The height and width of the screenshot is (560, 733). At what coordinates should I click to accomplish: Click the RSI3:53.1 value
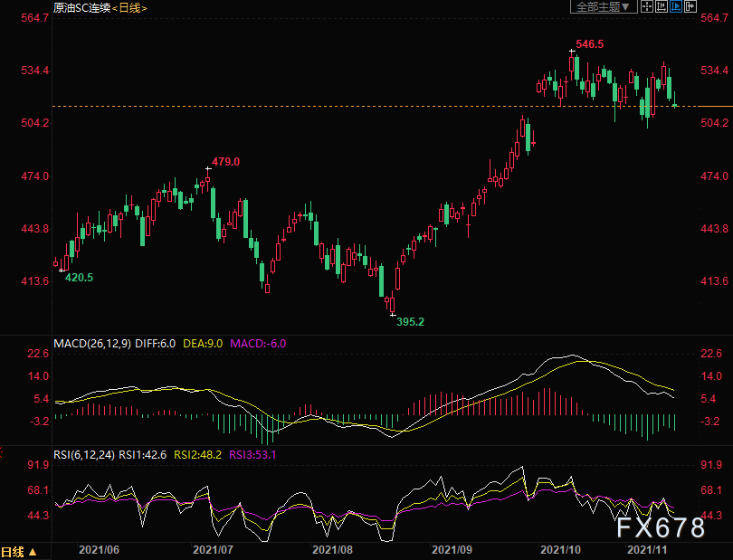(x=252, y=455)
